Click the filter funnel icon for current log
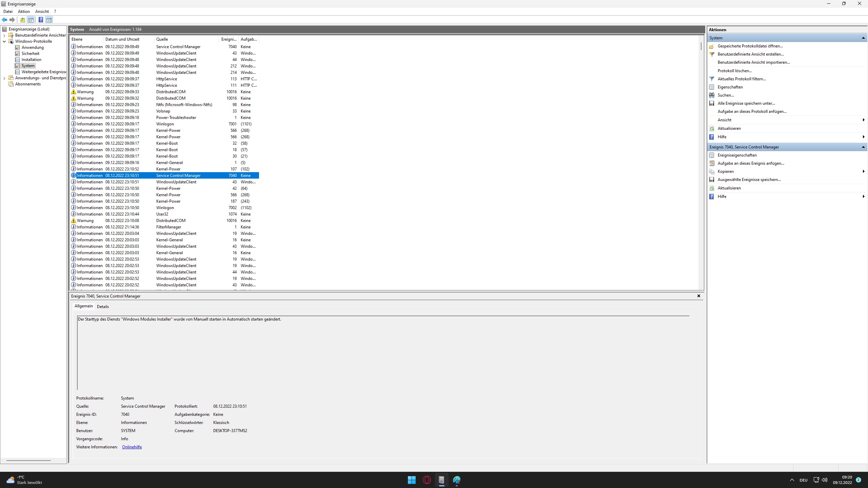 pos(712,79)
